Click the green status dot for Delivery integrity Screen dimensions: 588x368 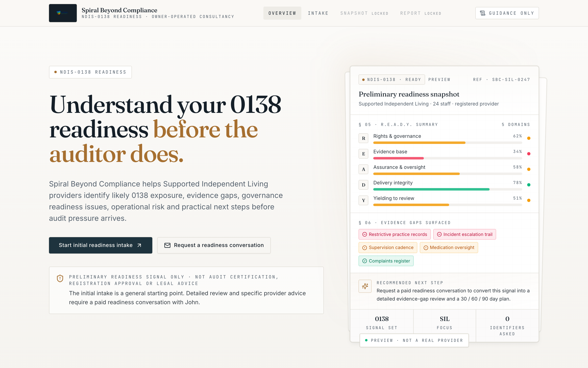click(x=529, y=185)
